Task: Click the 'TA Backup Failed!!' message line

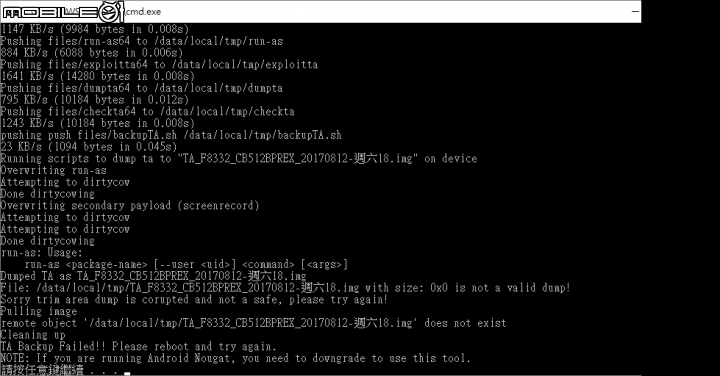Action: point(138,347)
